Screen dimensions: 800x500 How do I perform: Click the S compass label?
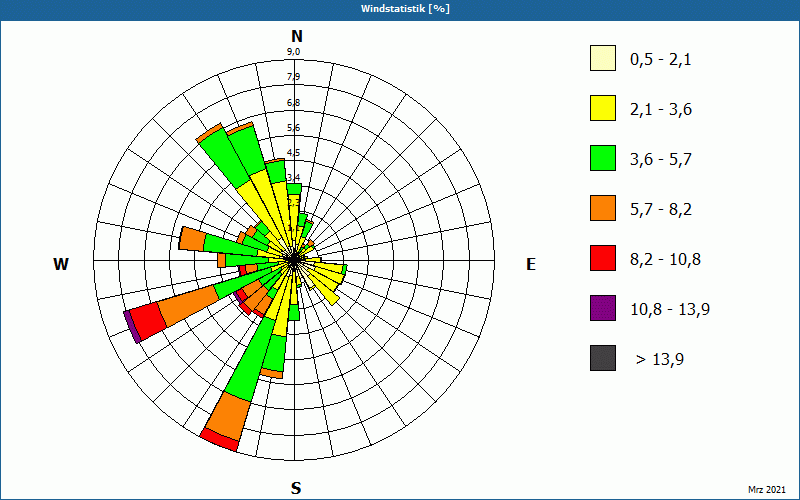pos(296,488)
